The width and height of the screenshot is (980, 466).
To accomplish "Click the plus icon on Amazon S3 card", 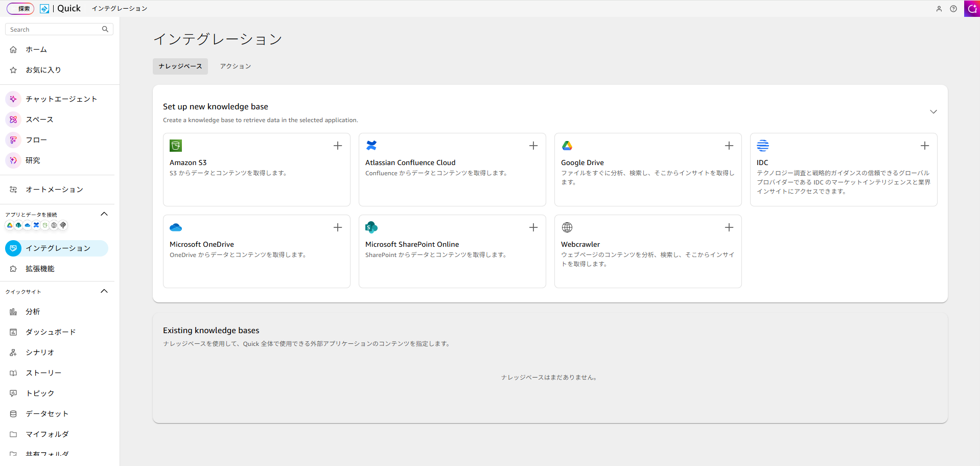I will 338,146.
